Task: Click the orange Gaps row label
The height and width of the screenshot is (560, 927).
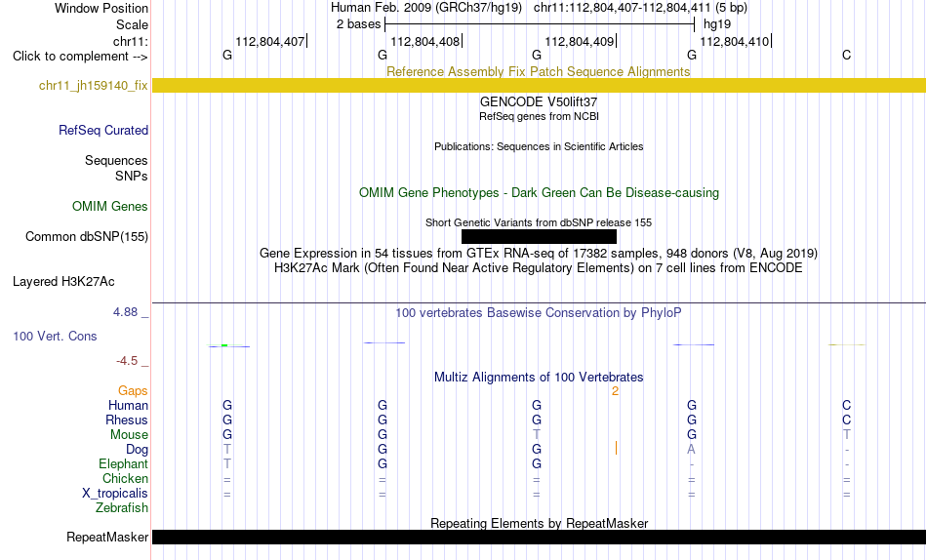Action: pos(133,391)
